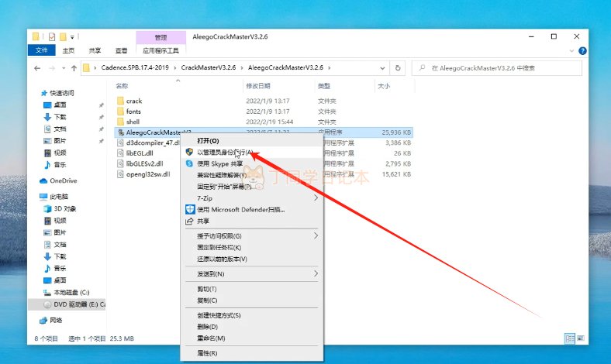
Task: Open customize quick access toolbar dropdown
Action: click(72, 37)
